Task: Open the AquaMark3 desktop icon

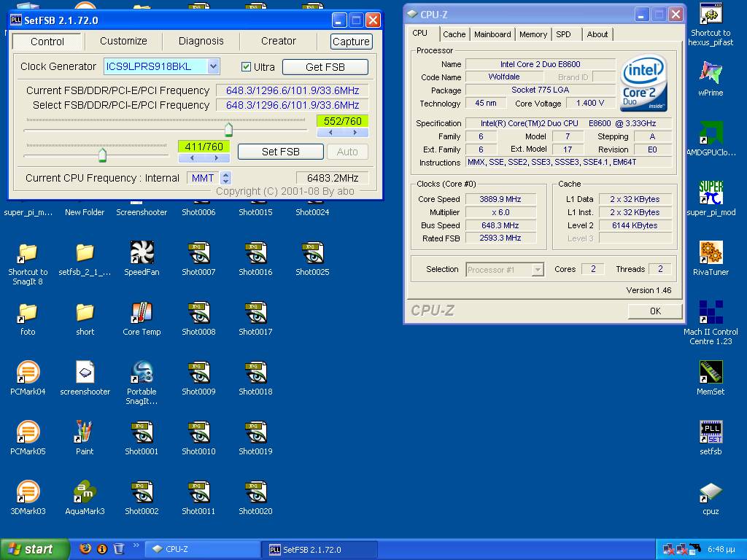Action: point(85,492)
